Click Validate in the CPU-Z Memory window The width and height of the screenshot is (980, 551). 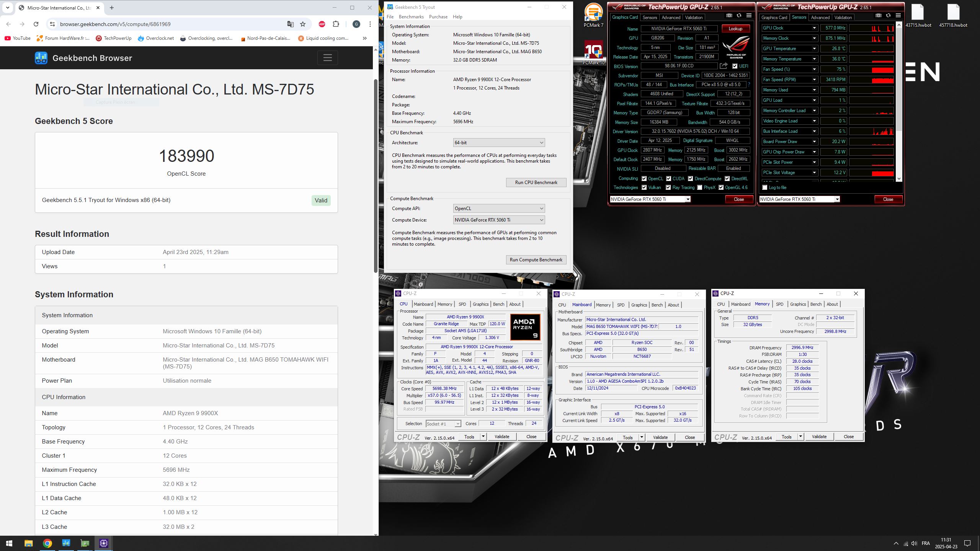pyautogui.click(x=819, y=437)
